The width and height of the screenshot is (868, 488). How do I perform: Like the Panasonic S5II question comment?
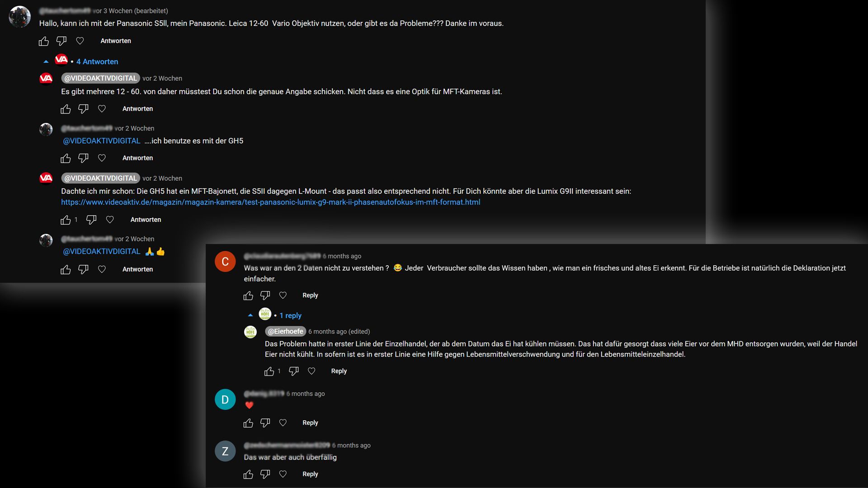(x=44, y=41)
